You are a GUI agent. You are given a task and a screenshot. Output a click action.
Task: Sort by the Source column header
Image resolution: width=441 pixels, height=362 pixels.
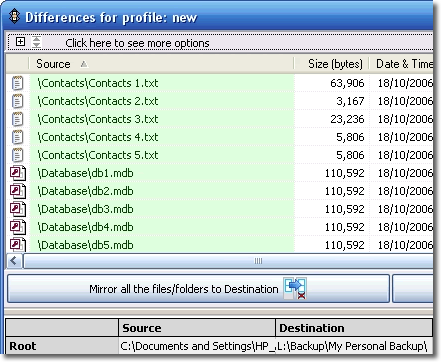pos(161,64)
